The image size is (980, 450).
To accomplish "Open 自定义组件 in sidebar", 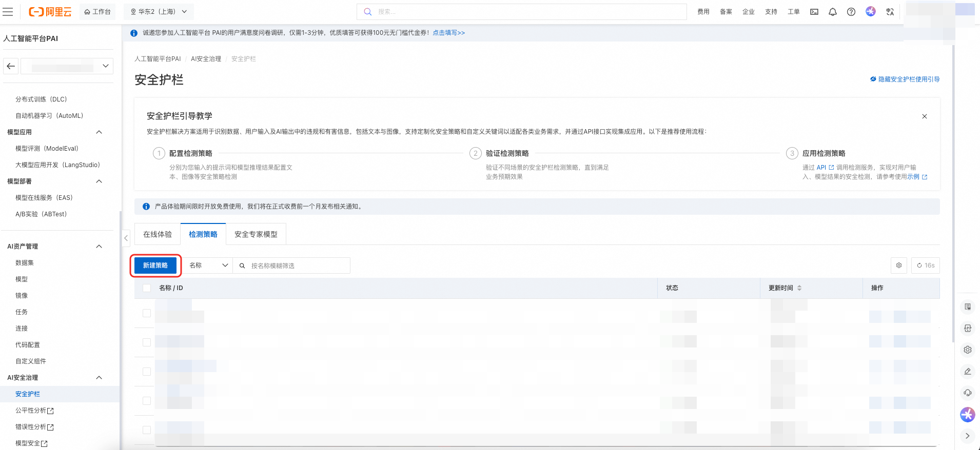I will (x=31, y=361).
